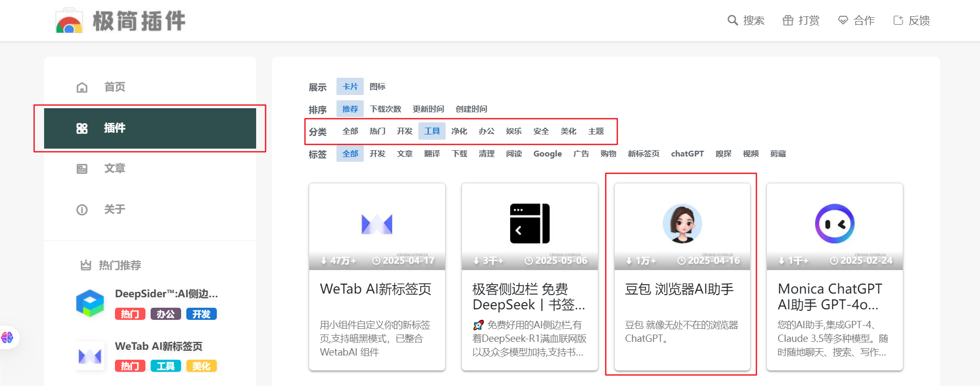Filter tags by 新标签页
This screenshot has height=386, width=980.
(644, 154)
